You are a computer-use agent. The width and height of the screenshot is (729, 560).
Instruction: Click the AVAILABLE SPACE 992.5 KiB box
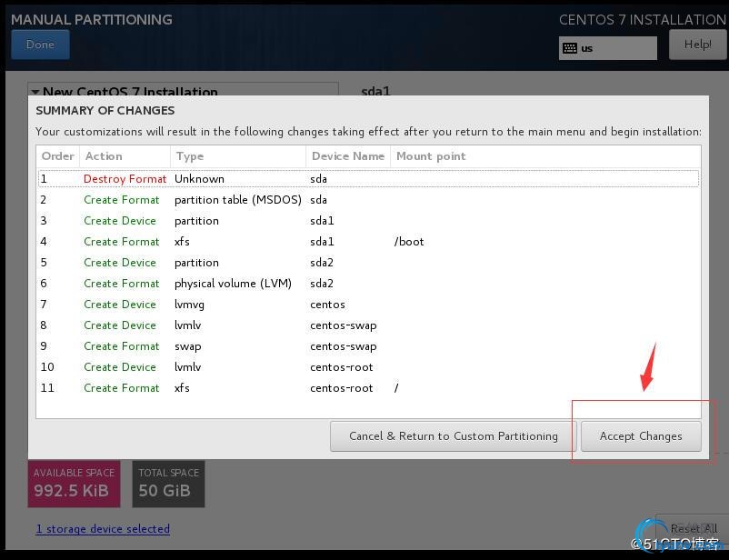(x=74, y=484)
